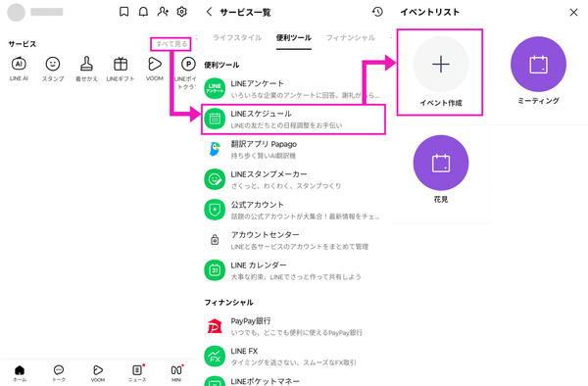Open the LINE カレンダー icon
This screenshot has width=588, height=386.
[x=215, y=270]
